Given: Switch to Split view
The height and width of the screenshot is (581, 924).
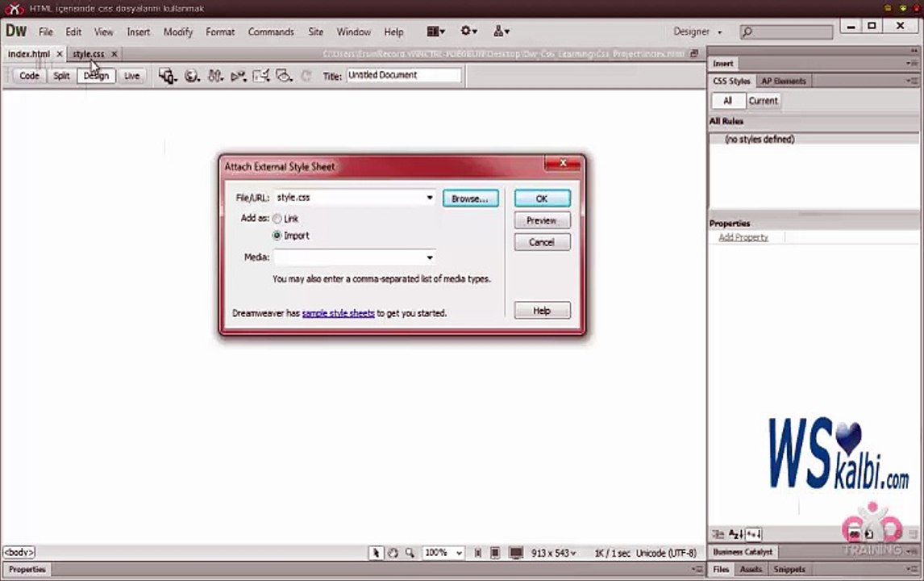Looking at the screenshot, I should click(61, 76).
